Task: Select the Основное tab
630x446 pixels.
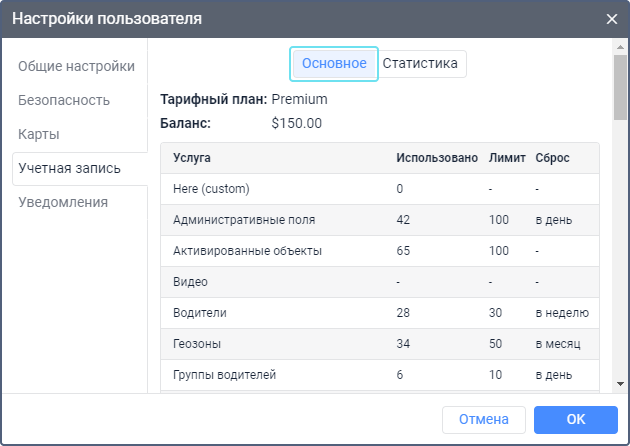Action: click(x=334, y=63)
